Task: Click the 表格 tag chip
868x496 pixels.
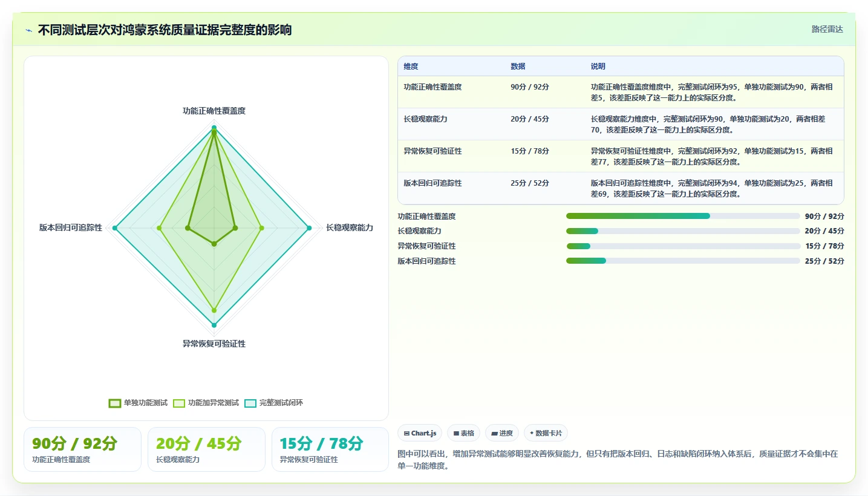Action: (x=463, y=433)
